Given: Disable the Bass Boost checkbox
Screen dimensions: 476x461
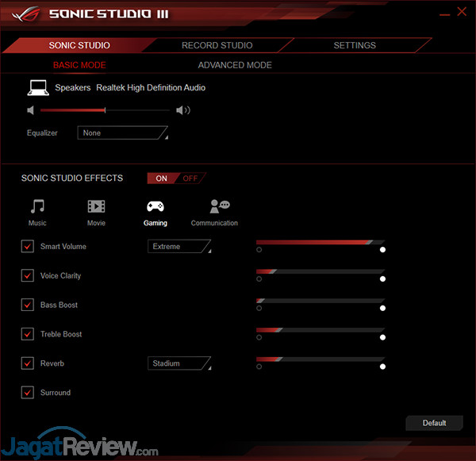Looking at the screenshot, I should tap(28, 305).
